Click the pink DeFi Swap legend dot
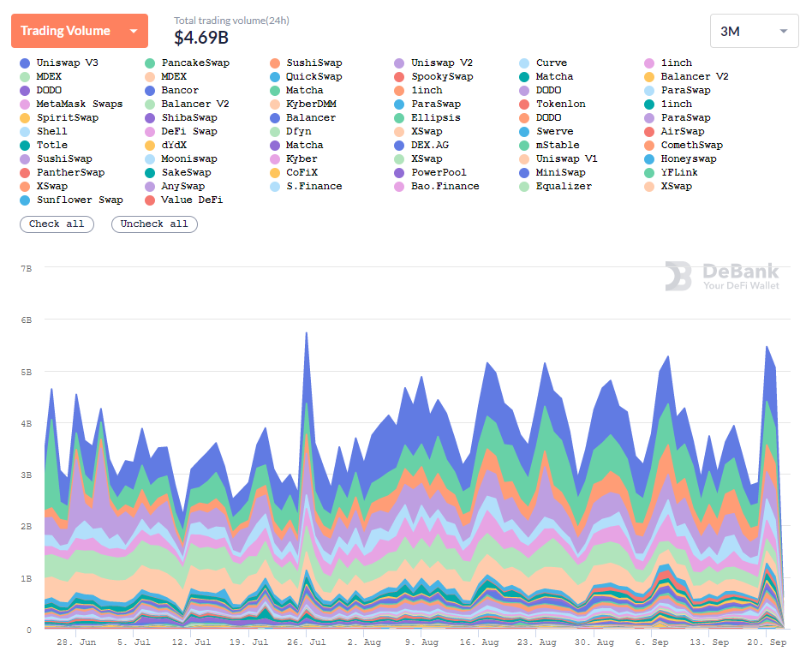Screen dimensions: 812x657 click(150, 132)
